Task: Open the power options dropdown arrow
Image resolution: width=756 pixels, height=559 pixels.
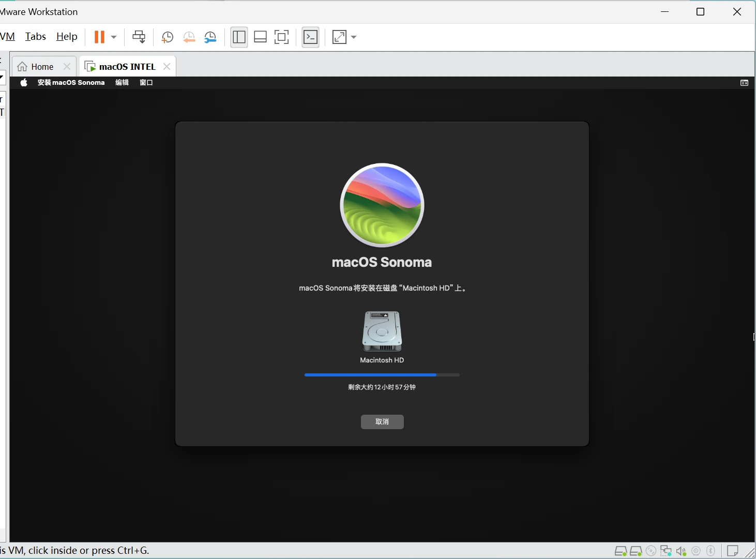Action: point(114,37)
